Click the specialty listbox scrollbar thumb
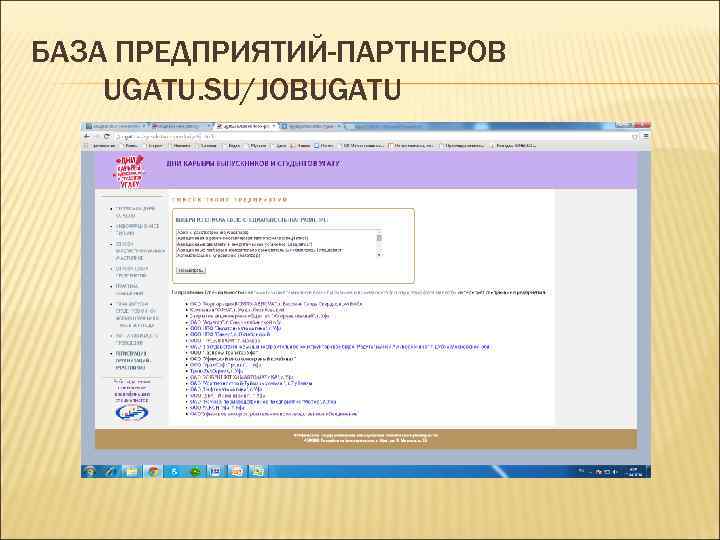The image size is (720, 540). point(379,238)
